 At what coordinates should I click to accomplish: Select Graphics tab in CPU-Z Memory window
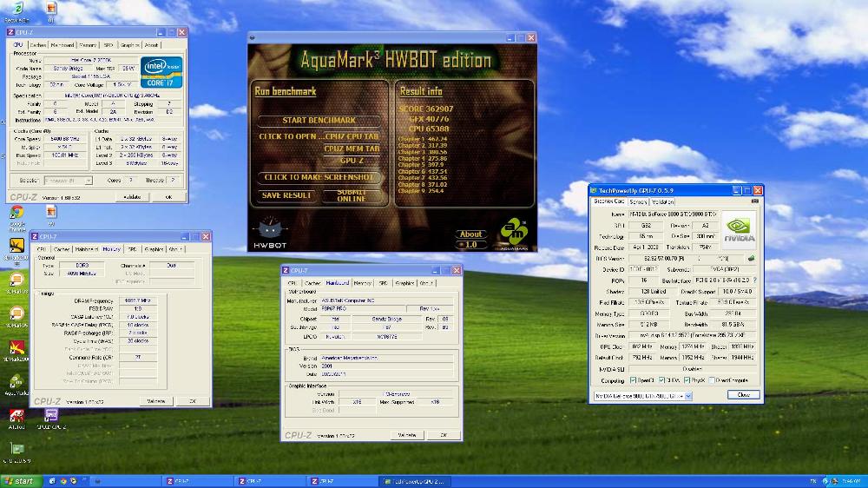pyautogui.click(x=154, y=249)
